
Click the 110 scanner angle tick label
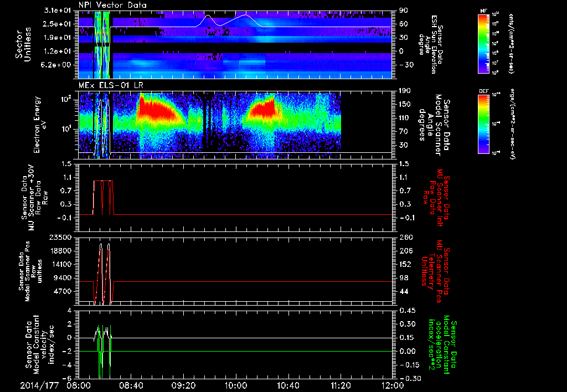tap(405, 118)
